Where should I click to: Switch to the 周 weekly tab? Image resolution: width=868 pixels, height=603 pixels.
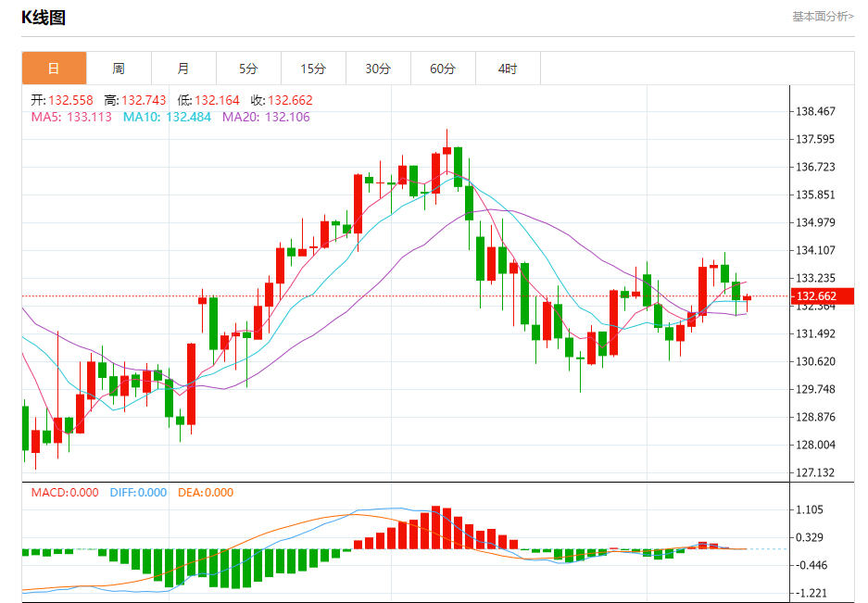(x=119, y=69)
